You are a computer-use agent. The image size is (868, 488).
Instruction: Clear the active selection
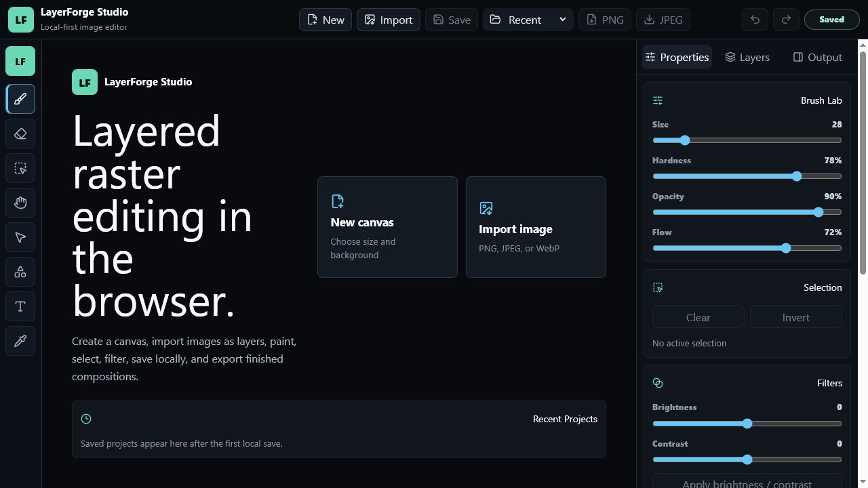pyautogui.click(x=698, y=317)
